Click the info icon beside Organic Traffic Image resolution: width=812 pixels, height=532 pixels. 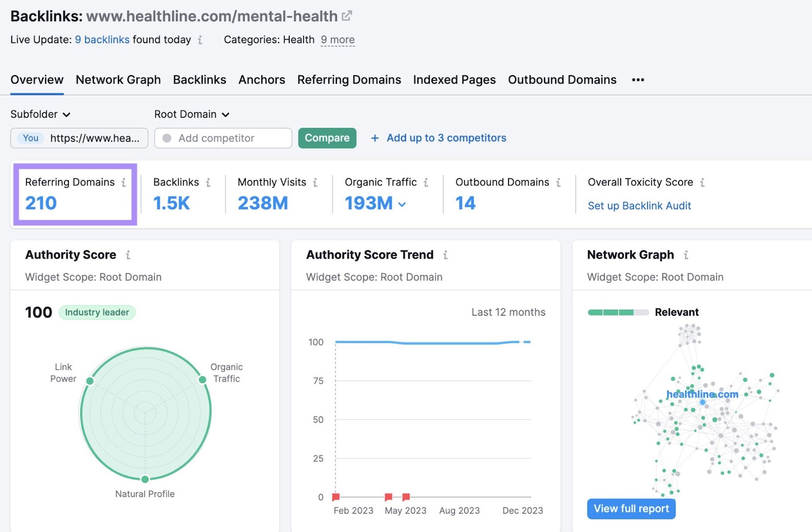coord(426,182)
